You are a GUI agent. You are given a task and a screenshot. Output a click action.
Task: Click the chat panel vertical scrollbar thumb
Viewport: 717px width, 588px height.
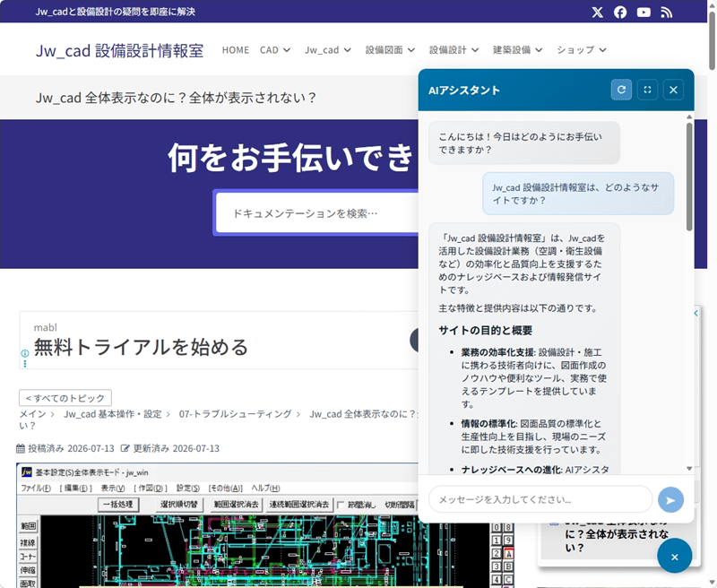tap(689, 177)
